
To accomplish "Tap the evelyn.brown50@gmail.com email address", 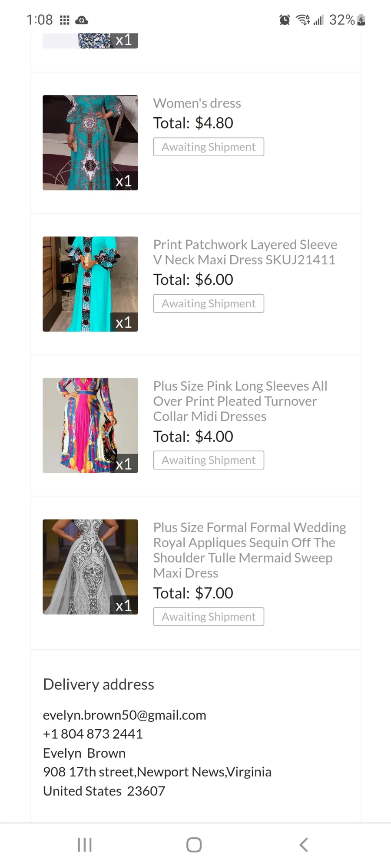I will pyautogui.click(x=125, y=715).
